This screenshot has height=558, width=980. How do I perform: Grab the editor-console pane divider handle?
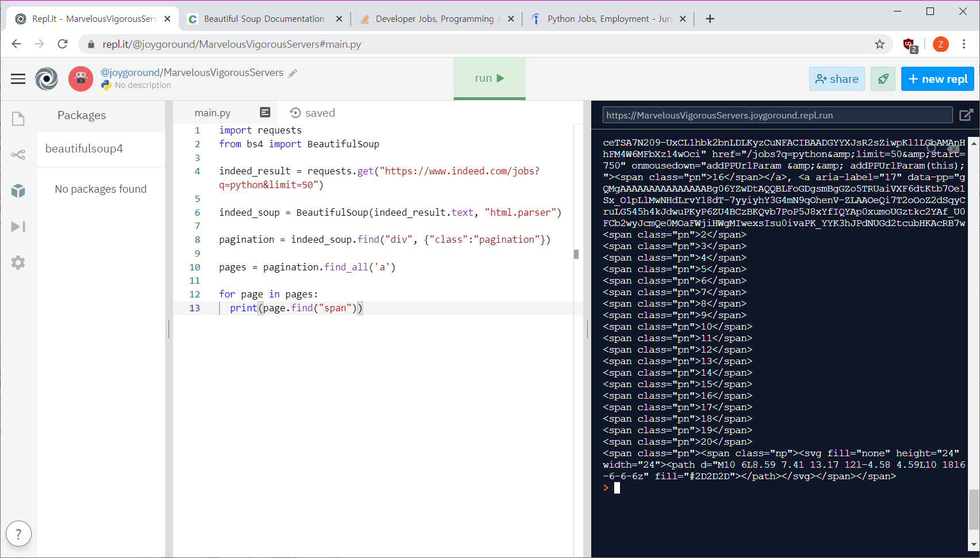pyautogui.click(x=587, y=329)
